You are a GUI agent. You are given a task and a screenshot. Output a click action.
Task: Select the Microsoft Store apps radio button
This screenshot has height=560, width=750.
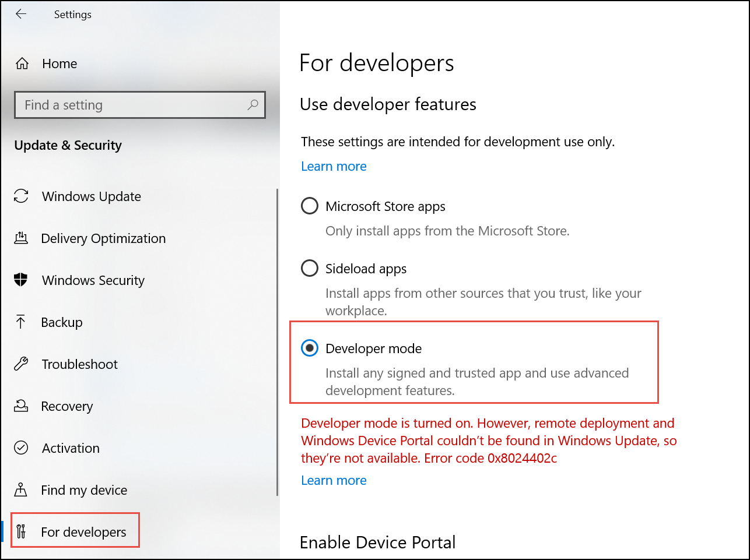(309, 206)
